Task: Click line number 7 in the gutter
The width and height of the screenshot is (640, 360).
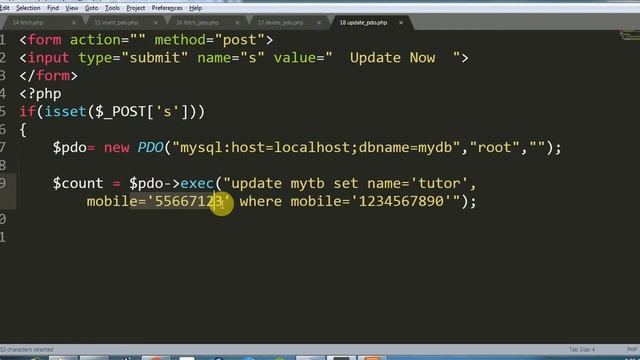Action: pyautogui.click(x=3, y=148)
